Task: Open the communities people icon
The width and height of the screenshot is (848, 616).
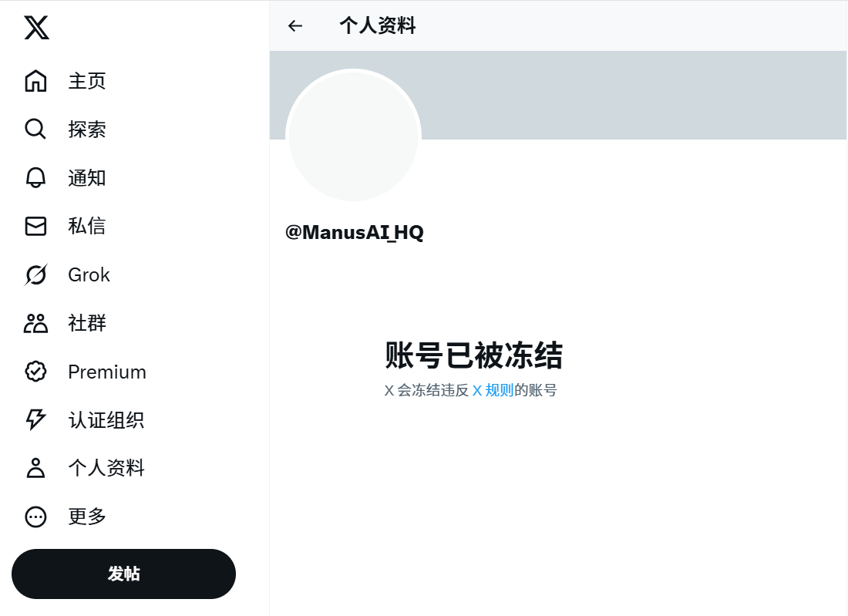Action: [x=35, y=323]
